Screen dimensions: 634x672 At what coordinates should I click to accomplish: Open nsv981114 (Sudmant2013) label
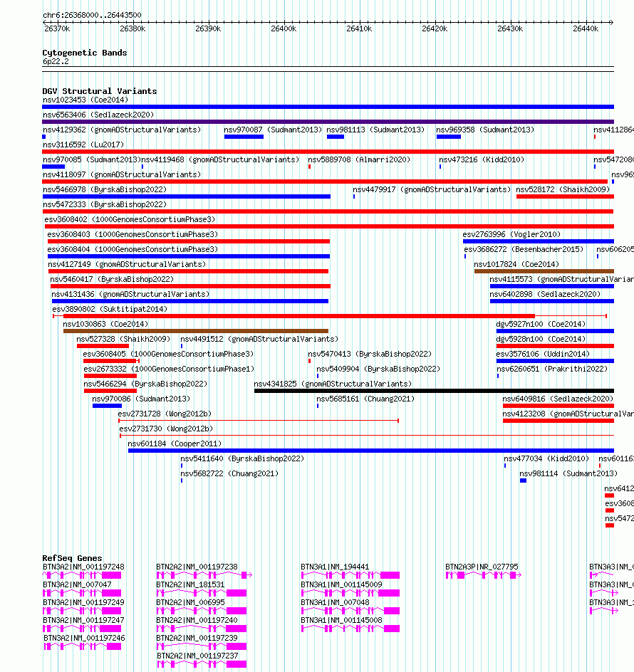tap(568, 473)
